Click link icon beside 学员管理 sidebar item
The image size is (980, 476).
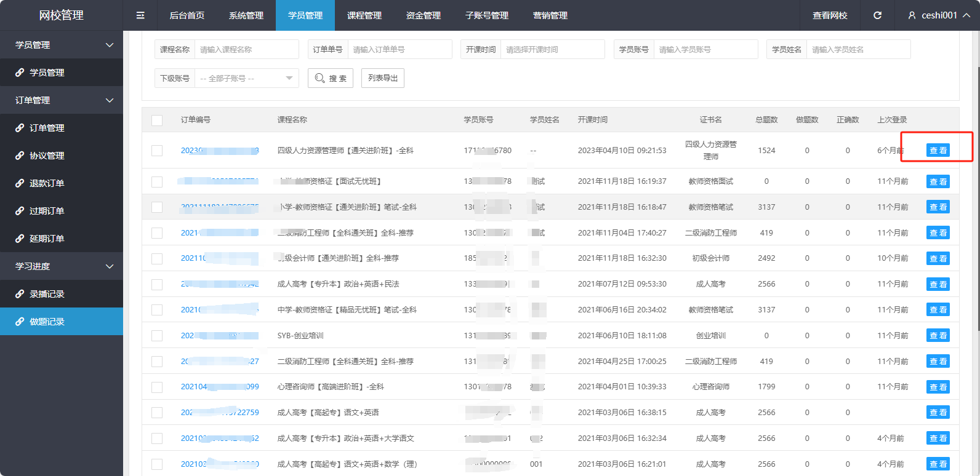[x=20, y=73]
